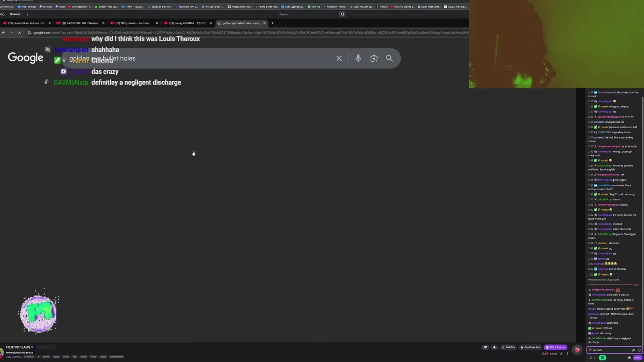This screenshot has width=644, height=362.
Task: Send message with the Chat button
Action: (637, 358)
